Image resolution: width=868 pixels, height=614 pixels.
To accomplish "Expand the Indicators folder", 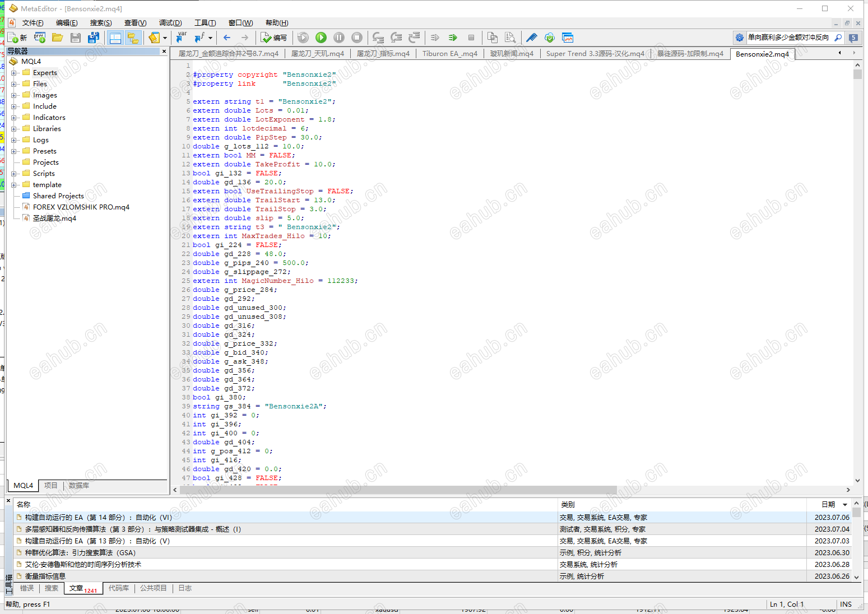I will click(14, 118).
